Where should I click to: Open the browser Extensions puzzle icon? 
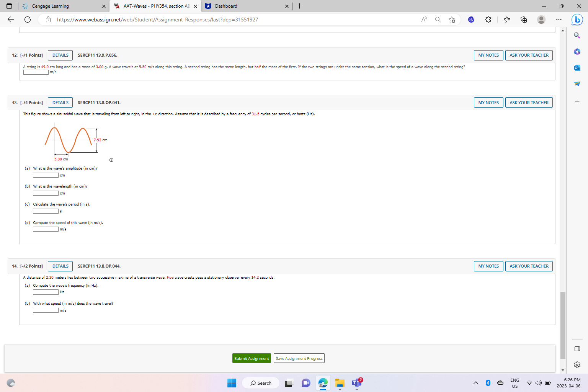488,19
